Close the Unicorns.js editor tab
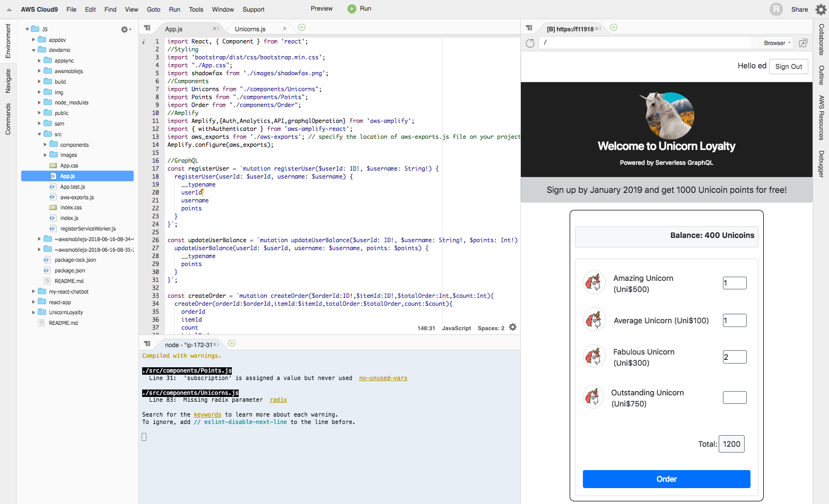Image resolution: width=829 pixels, height=504 pixels. (x=285, y=29)
